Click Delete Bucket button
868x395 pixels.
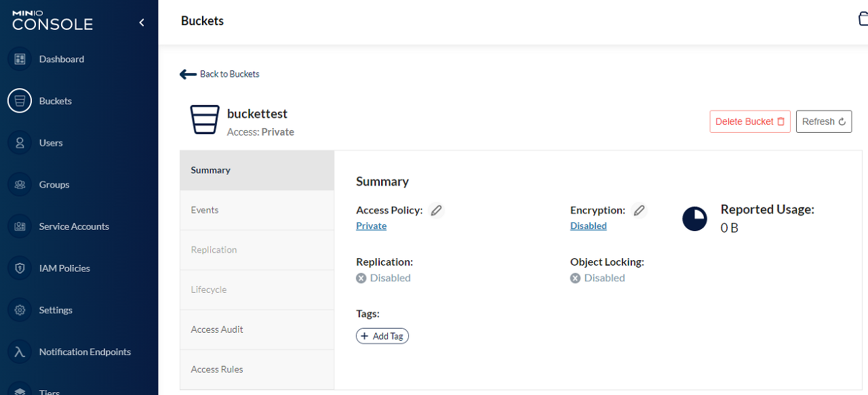pos(750,121)
